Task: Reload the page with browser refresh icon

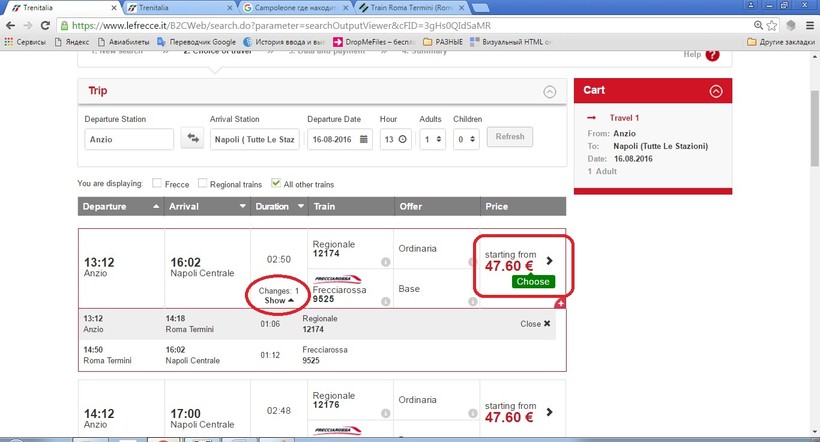Action: pyautogui.click(x=50, y=24)
